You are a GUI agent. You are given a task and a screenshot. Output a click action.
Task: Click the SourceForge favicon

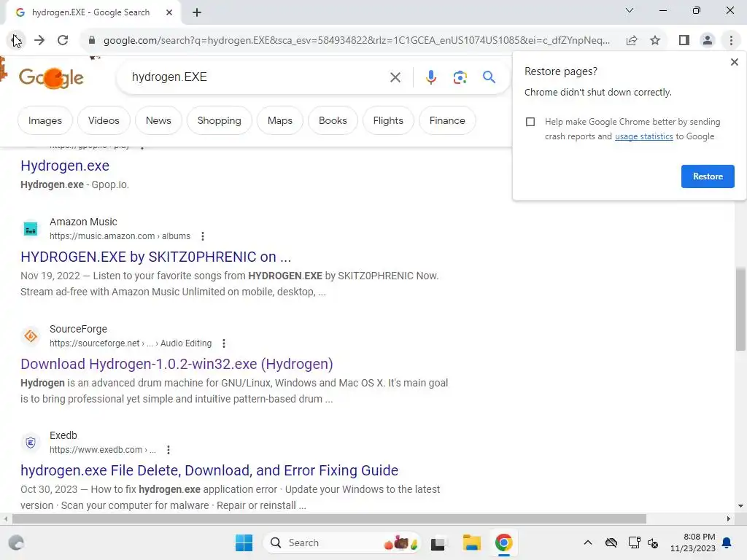(x=31, y=336)
